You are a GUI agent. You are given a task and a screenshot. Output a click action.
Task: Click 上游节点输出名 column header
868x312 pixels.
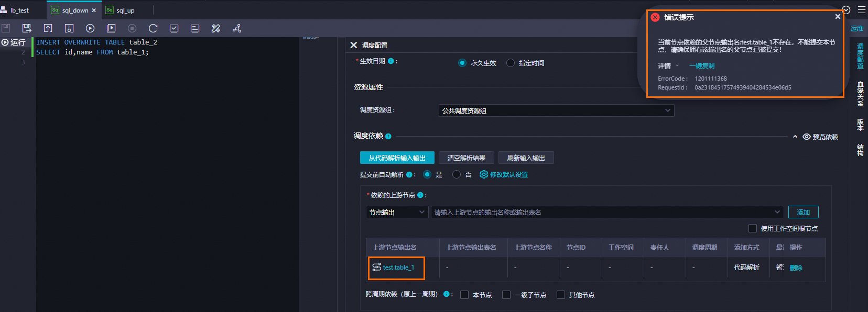[395, 247]
